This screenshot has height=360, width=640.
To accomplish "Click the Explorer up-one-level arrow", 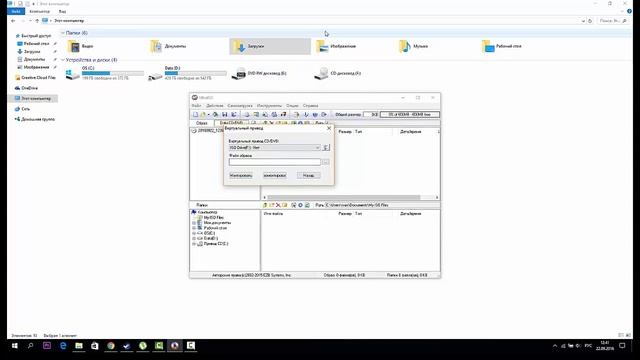I will click(x=37, y=20).
